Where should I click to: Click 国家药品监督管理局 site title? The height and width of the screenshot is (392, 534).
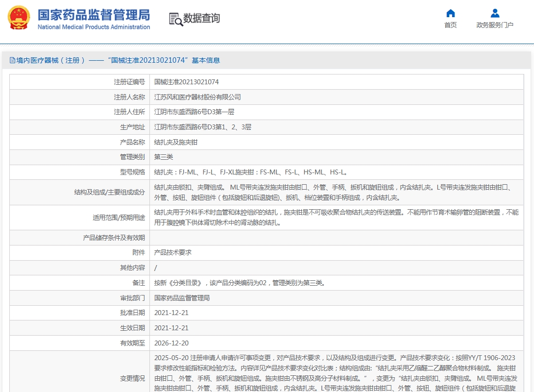coord(94,15)
